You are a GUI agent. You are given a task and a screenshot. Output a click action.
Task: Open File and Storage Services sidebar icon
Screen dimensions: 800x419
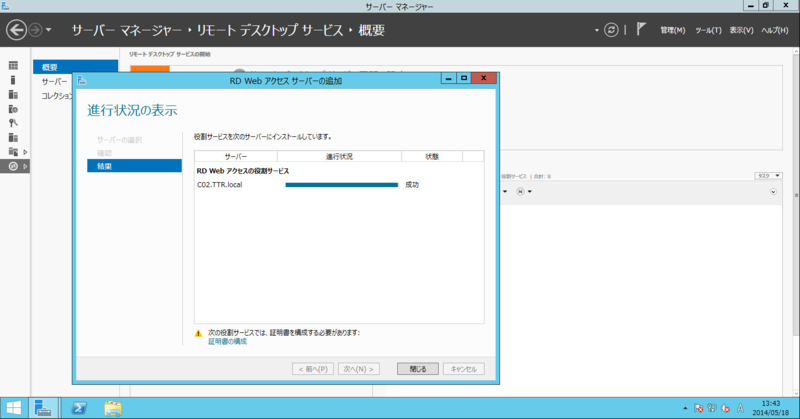13,152
